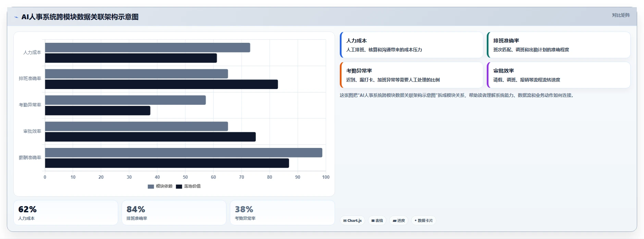Click the 考勤异常率 dark bar in chart
The image size is (644, 239).
click(x=98, y=111)
